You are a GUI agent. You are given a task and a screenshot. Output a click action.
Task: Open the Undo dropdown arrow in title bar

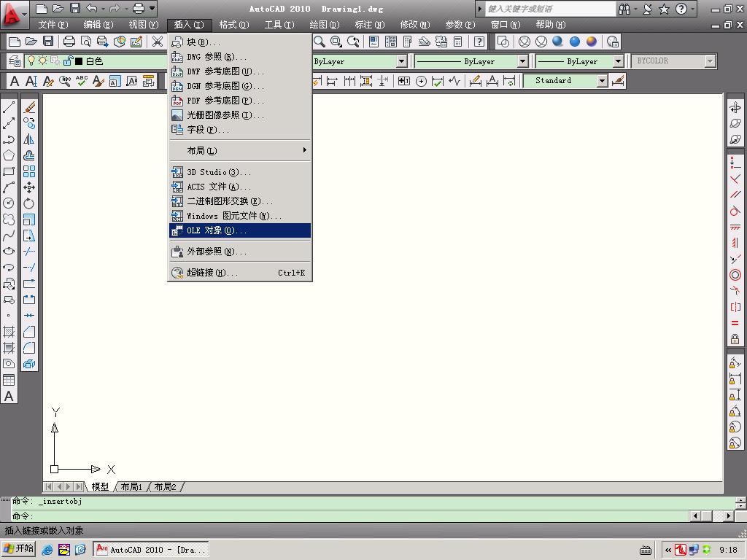[x=103, y=9]
